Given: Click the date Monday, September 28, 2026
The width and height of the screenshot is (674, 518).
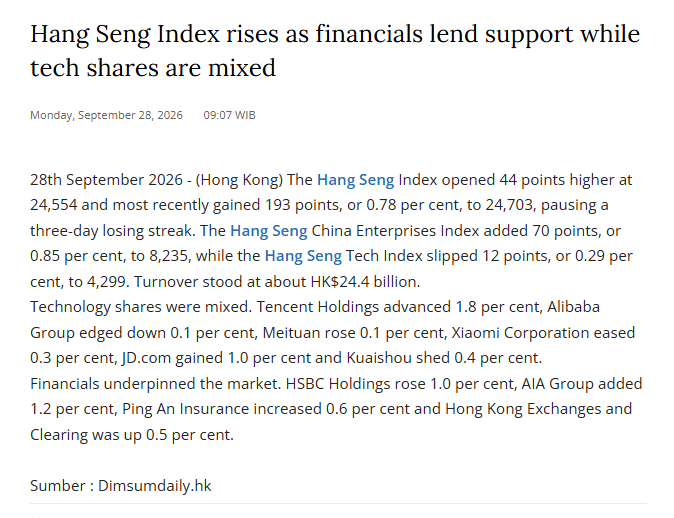Looking at the screenshot, I should point(106,115).
